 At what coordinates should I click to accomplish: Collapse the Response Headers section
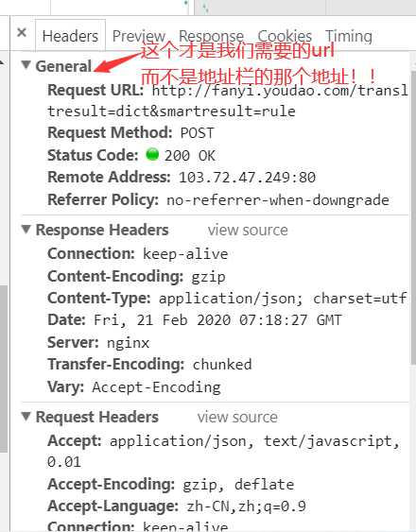26,229
